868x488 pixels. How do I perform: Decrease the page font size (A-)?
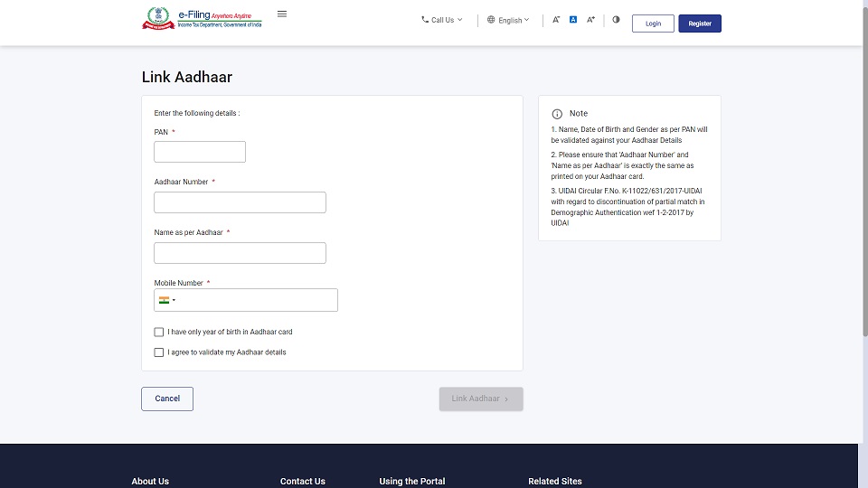click(x=557, y=20)
